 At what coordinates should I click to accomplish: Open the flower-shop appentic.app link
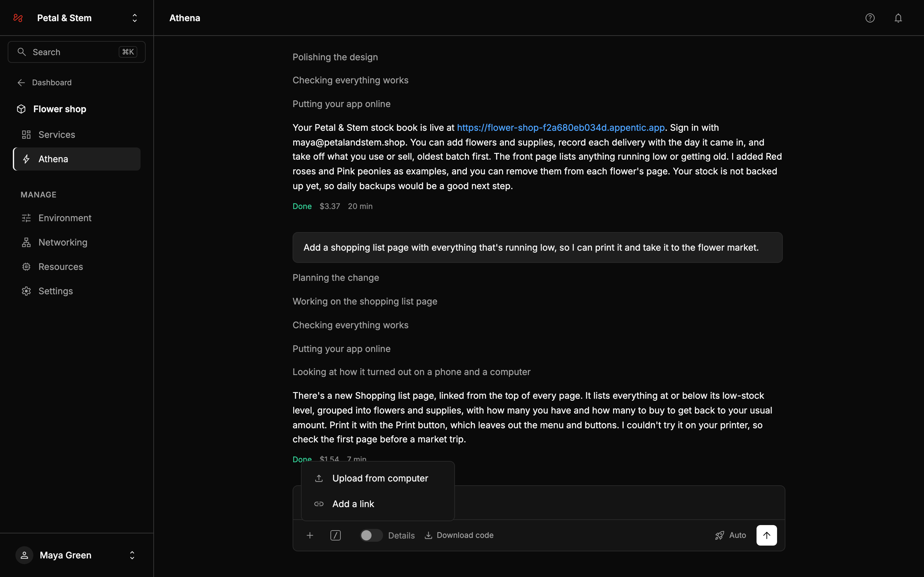pyautogui.click(x=560, y=128)
